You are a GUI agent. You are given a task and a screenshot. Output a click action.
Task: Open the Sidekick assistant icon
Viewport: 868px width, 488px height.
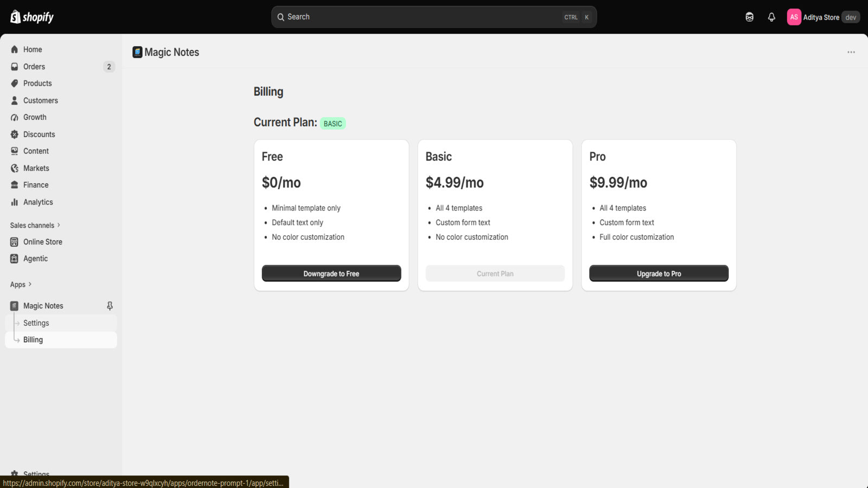[749, 17]
